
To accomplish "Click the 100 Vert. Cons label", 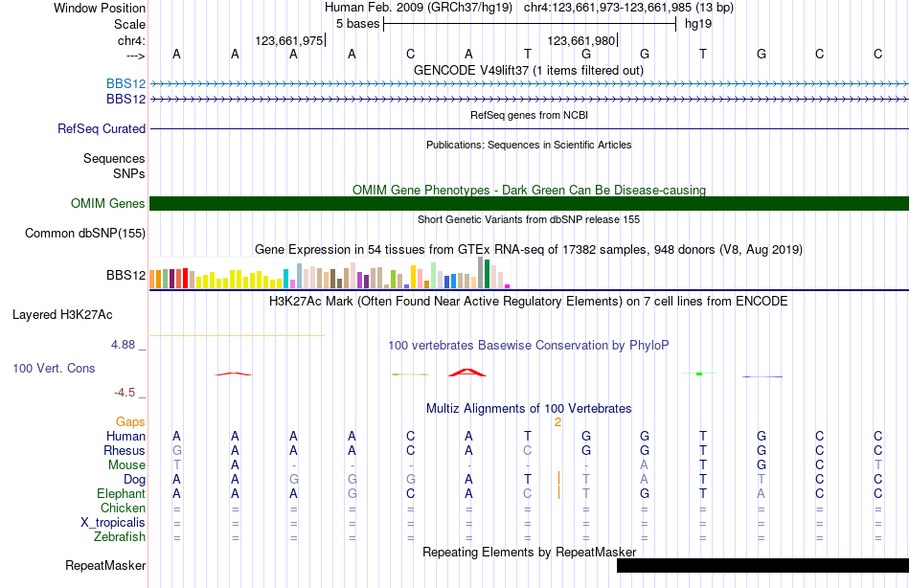I will 54,368.
